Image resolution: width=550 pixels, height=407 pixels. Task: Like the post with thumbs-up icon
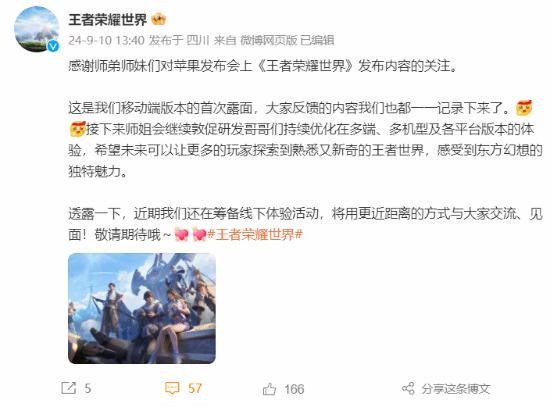(x=269, y=389)
